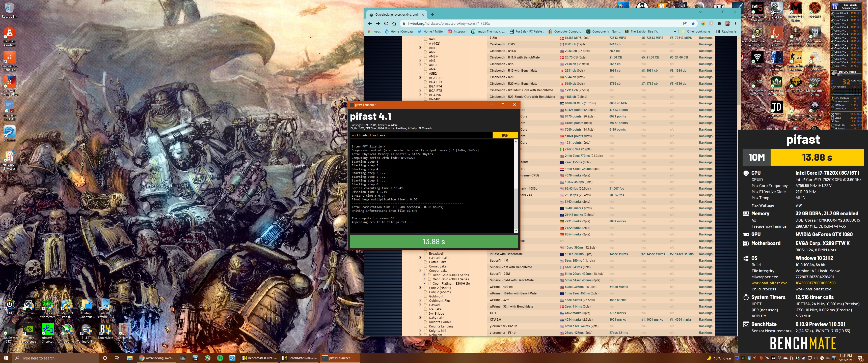Click Rankings link for XTU 2.0 row
Image resolution: width=868 pixels, height=363 pixels.
[x=705, y=320]
